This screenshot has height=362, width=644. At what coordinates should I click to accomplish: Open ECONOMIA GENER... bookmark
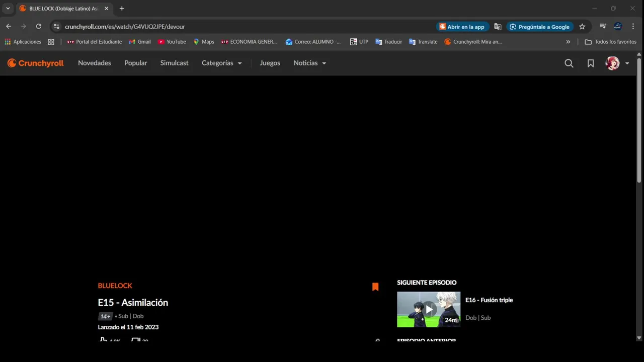point(249,42)
